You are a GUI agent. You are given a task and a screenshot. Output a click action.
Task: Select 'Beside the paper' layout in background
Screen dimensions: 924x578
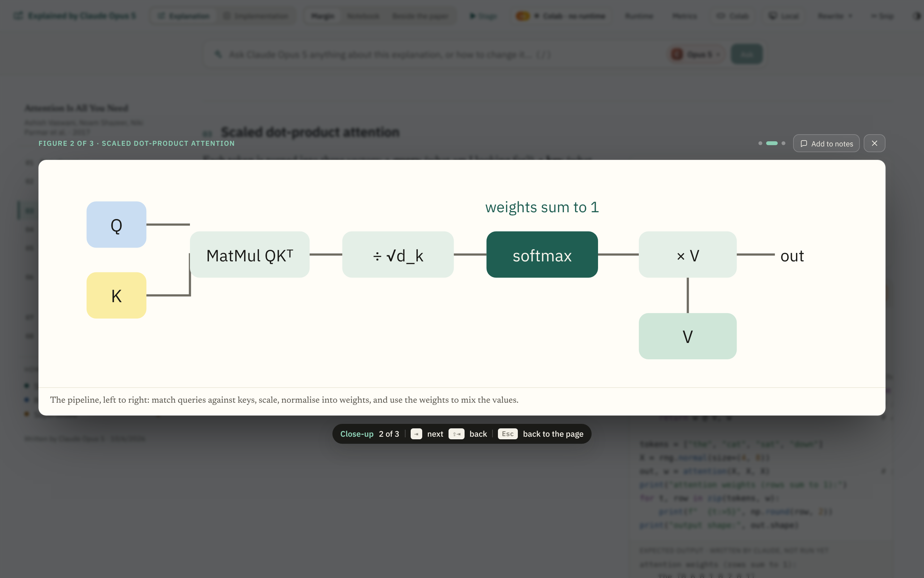click(420, 16)
